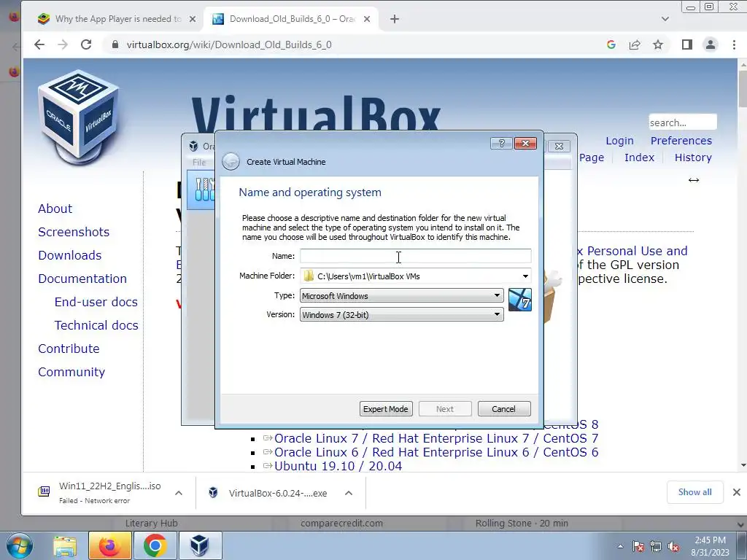
Task: Open the Oracle Linux 7 download link
Action: point(436,438)
